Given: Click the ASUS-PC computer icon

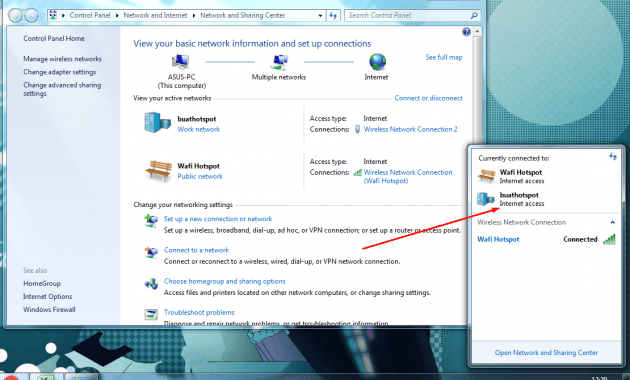Looking at the screenshot, I should [x=181, y=62].
